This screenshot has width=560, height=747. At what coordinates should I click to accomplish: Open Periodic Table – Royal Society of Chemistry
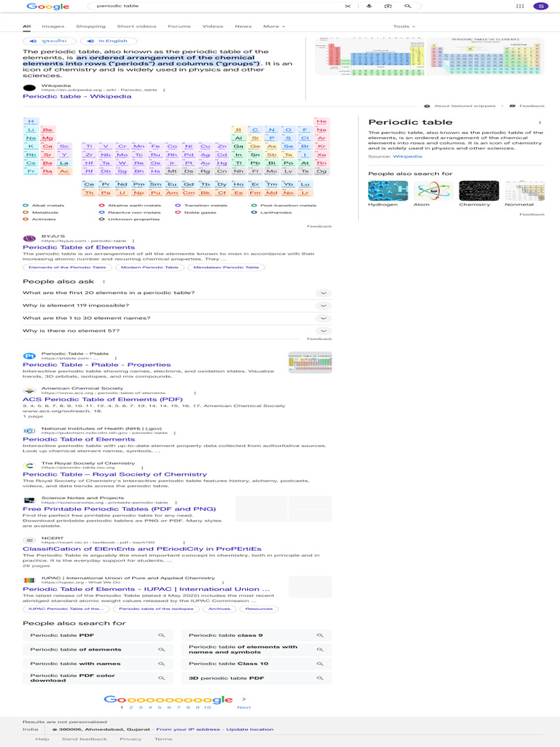(x=114, y=474)
